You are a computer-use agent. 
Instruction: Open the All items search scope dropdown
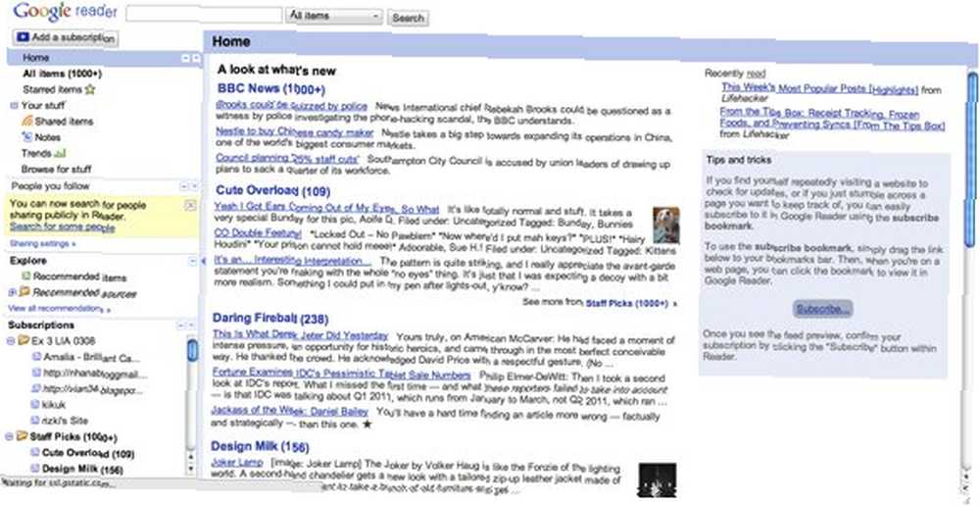[334, 17]
